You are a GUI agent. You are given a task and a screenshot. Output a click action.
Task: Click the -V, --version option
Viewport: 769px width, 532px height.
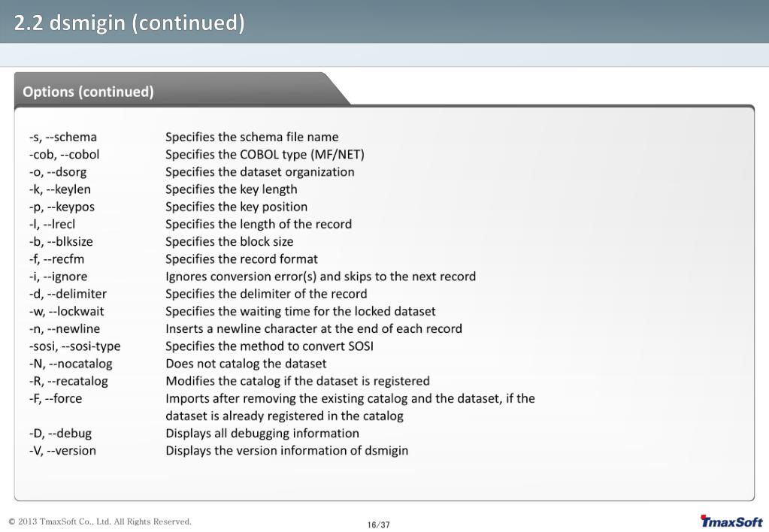(63, 451)
